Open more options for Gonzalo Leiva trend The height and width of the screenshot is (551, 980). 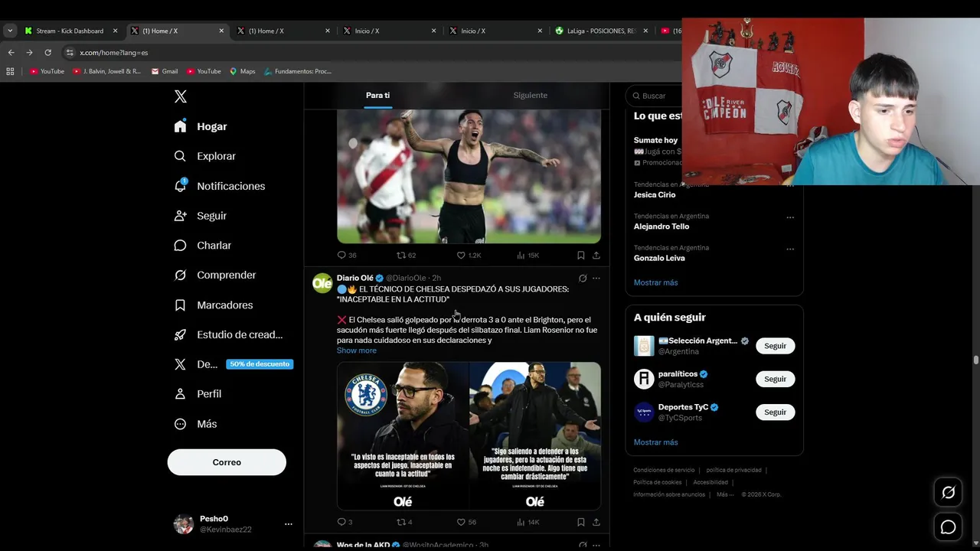[x=790, y=249]
